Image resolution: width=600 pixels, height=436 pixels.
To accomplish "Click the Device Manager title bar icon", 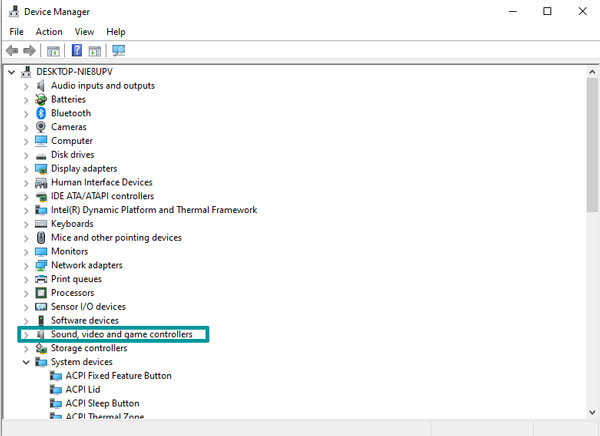I will (14, 11).
